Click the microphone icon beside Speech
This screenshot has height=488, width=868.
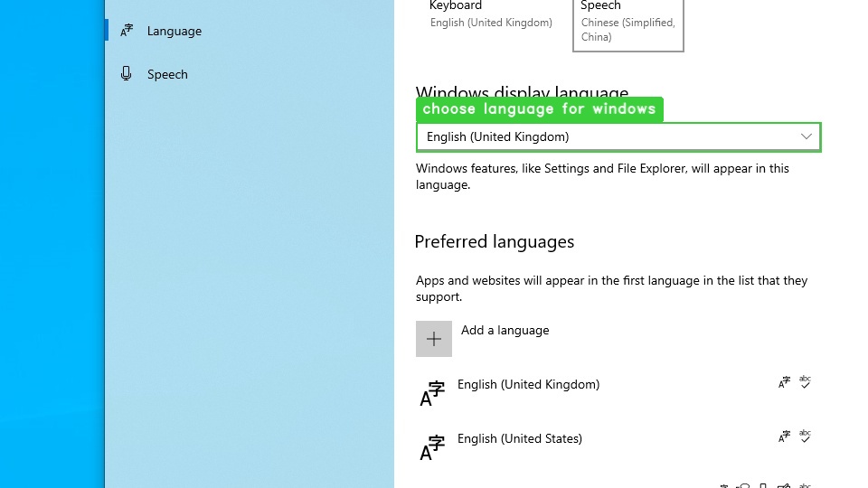coord(127,73)
